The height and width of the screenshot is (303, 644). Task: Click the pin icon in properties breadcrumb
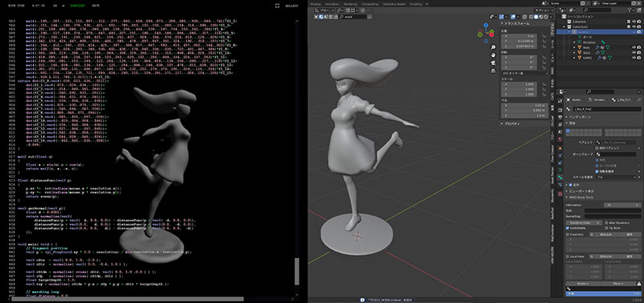639,100
